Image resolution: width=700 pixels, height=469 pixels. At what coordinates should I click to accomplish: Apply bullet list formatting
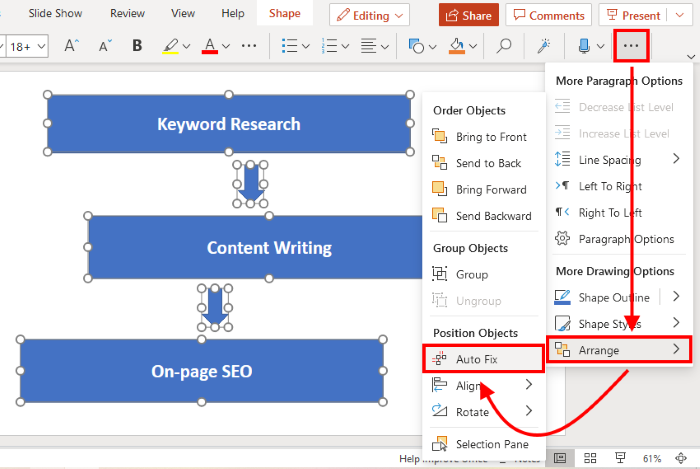290,46
